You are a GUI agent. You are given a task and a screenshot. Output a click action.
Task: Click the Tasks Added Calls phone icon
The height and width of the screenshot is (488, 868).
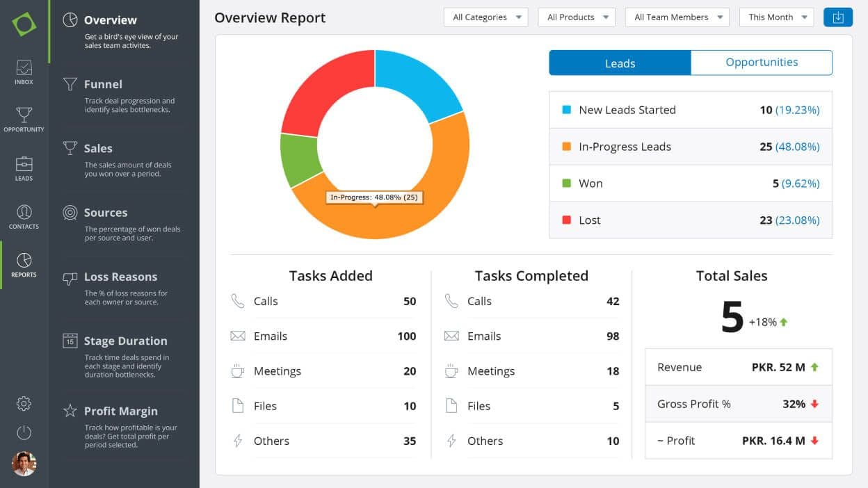pyautogui.click(x=238, y=301)
